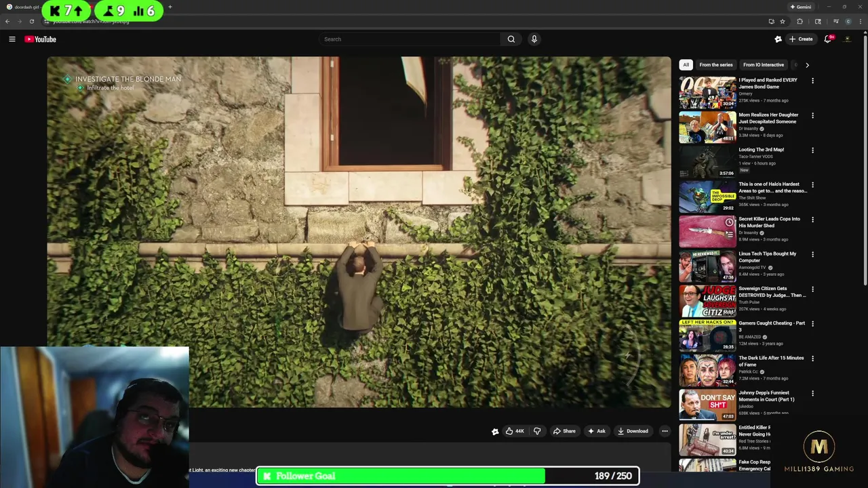The height and width of the screenshot is (488, 868).
Task: Click 'Dr Insanity' channel under Mom Realizes video
Action: 748,129
